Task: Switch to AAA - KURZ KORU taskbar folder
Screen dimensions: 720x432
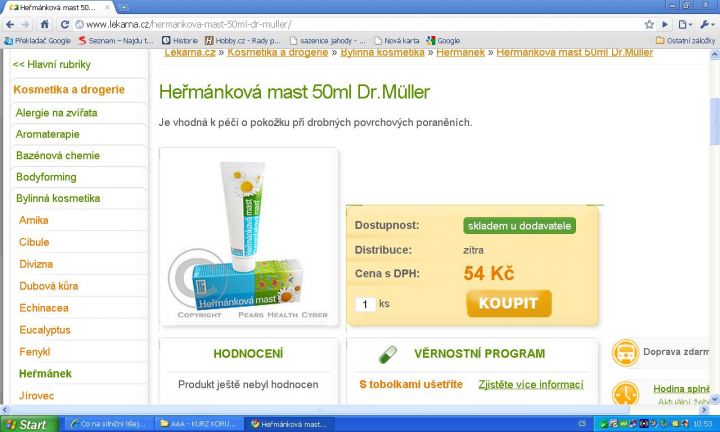Action: point(198,424)
